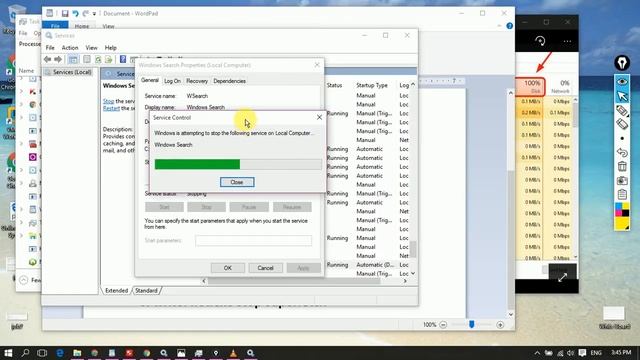Open the brush size dot in Epic Pen
The width and height of the screenshot is (640, 360).
point(622,138)
